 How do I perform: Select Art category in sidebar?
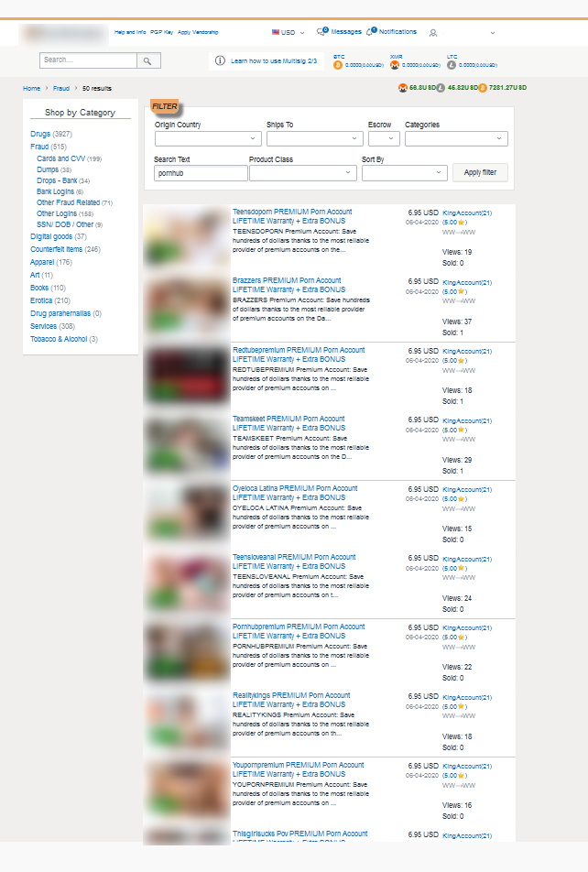(35, 275)
